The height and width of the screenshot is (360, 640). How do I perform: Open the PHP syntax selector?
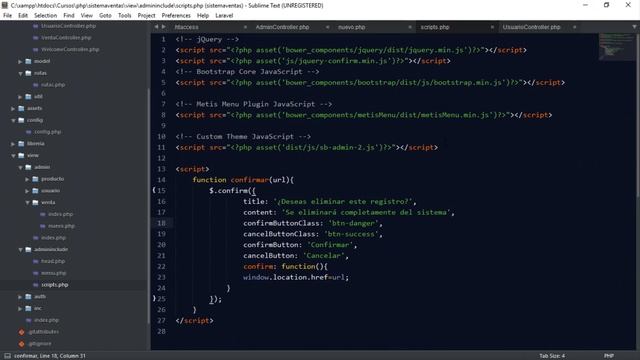pos(609,356)
